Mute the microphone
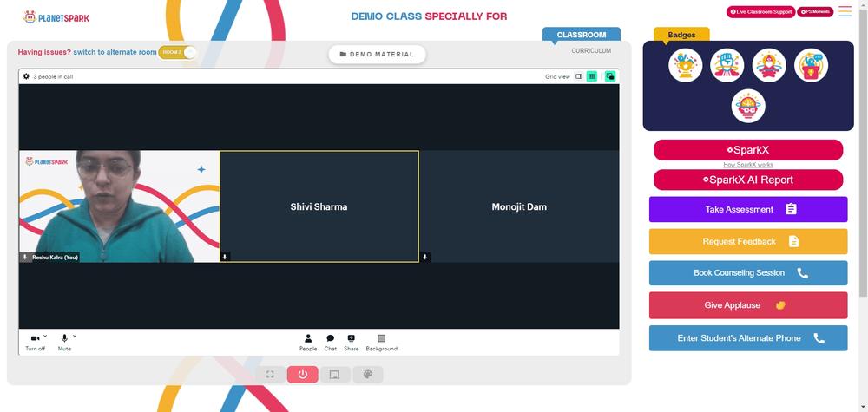 (x=64, y=342)
